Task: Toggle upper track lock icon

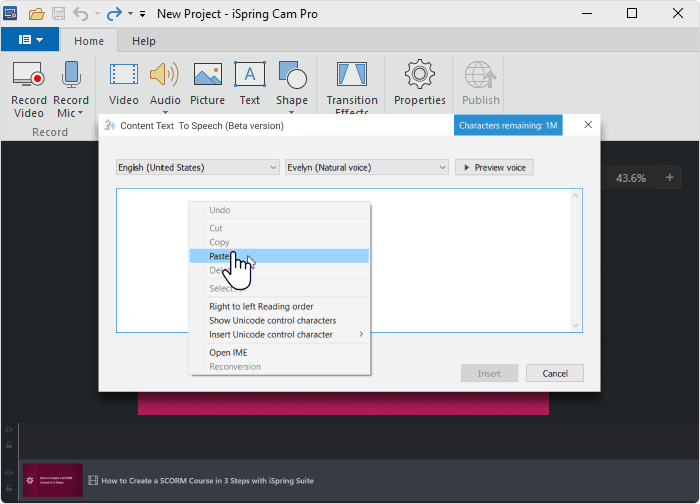Action: 9,445
